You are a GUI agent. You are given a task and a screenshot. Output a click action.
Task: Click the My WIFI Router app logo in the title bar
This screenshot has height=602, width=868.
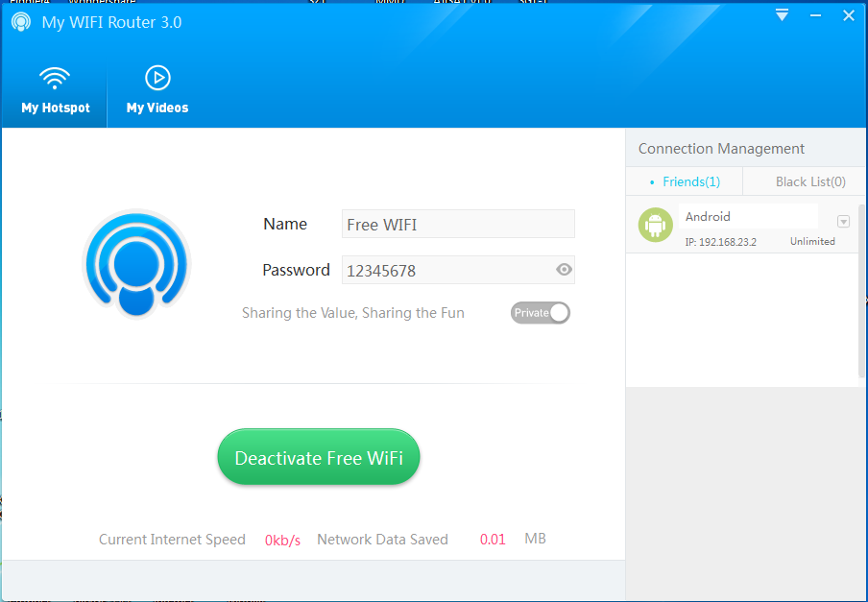pos(21,22)
